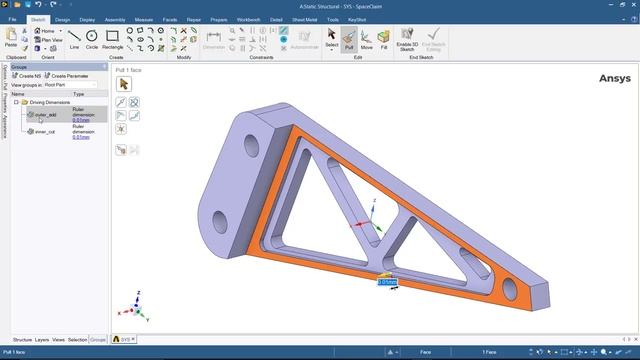Click the outer_add 0.01mm value link
This screenshot has width=640, height=360.
tap(81, 120)
